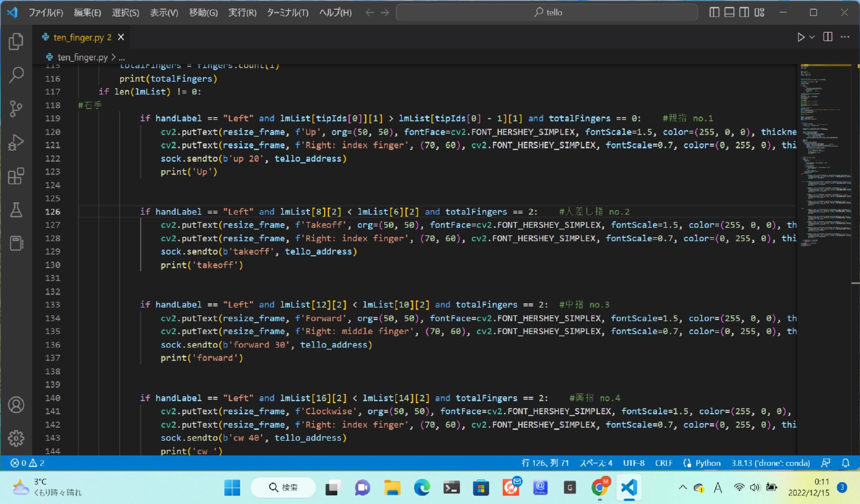Open the Source Control view

pyautogui.click(x=16, y=109)
